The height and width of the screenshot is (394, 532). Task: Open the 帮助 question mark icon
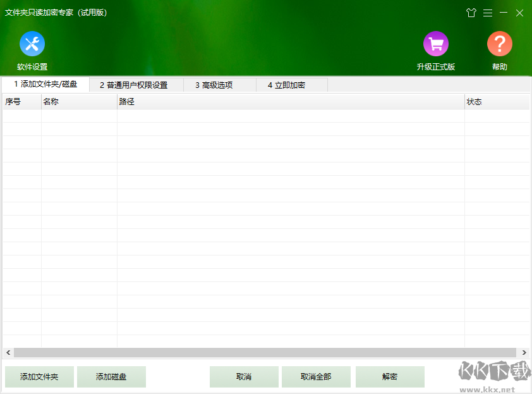499,44
